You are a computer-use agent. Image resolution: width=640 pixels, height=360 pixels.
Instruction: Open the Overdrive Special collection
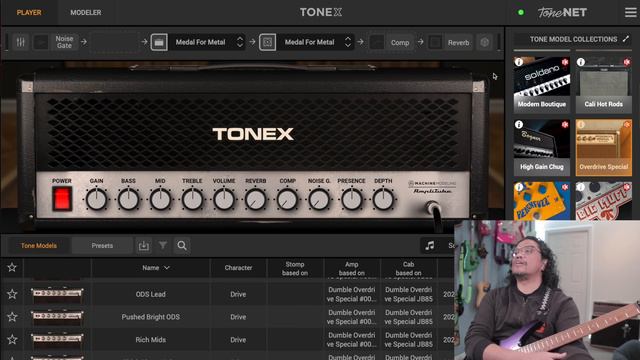(604, 147)
